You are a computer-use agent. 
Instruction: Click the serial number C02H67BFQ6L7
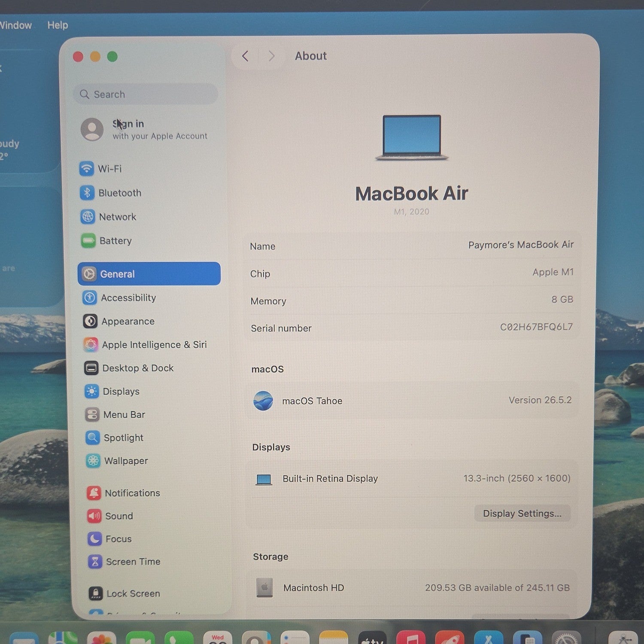click(536, 327)
